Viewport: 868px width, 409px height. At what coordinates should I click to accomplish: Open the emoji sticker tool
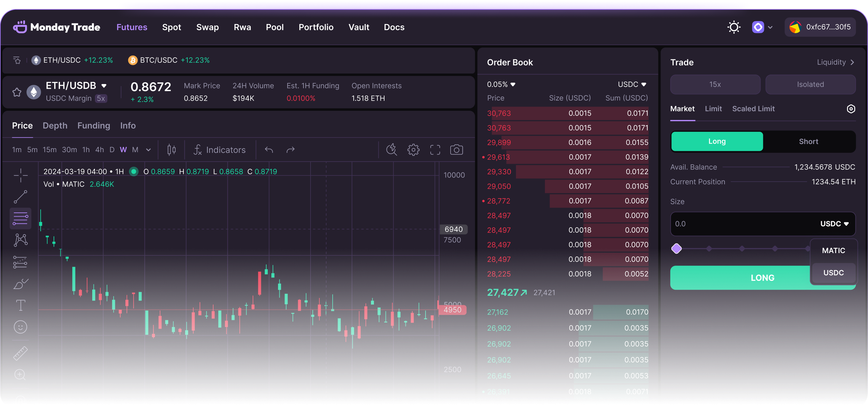pos(20,327)
